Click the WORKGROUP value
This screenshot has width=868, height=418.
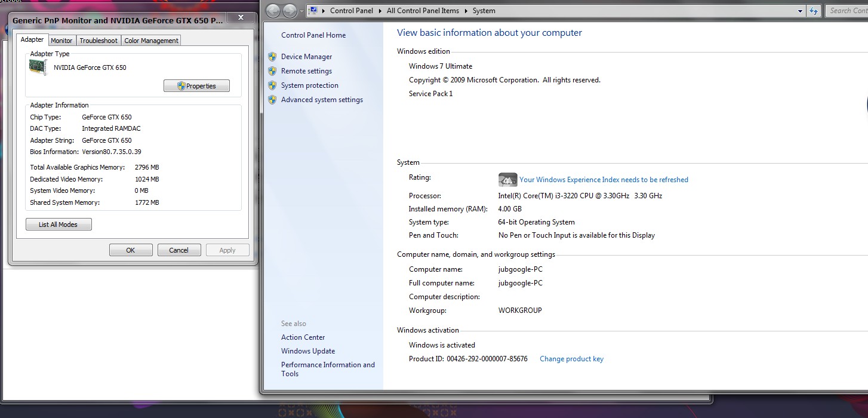pyautogui.click(x=520, y=311)
